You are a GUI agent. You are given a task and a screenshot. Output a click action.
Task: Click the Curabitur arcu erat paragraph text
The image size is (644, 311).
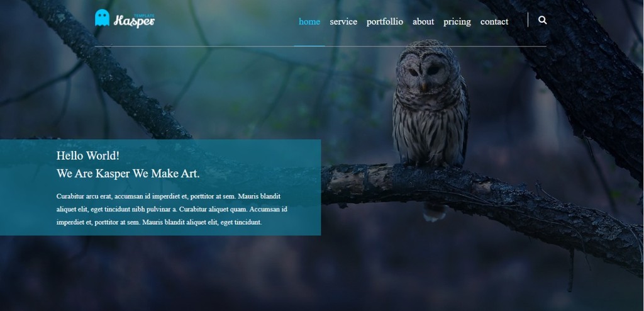click(172, 209)
